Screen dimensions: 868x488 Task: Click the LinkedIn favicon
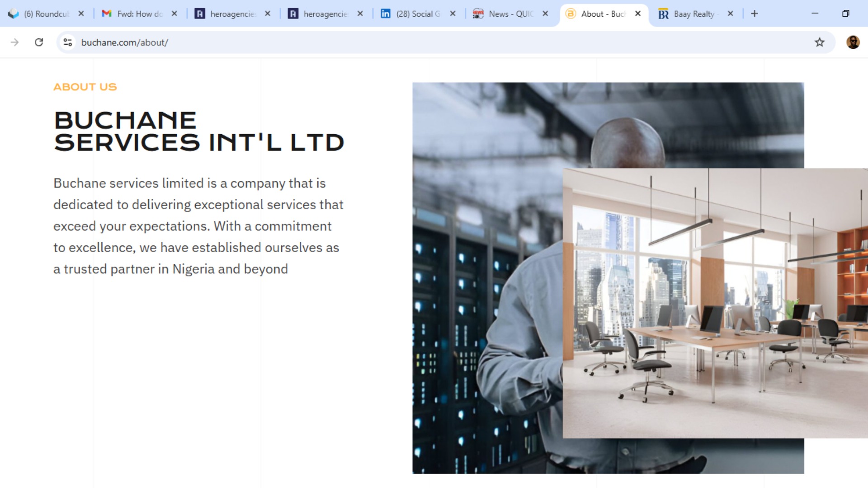click(x=386, y=14)
